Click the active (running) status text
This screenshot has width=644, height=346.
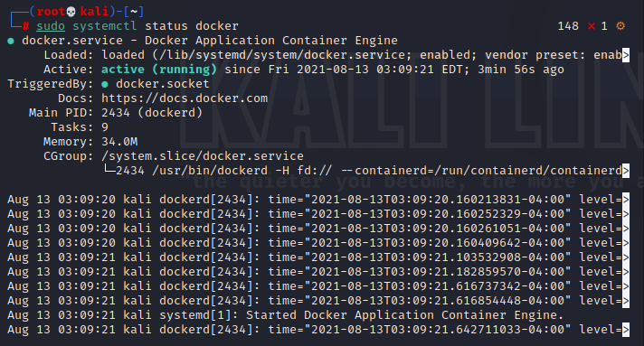(159, 70)
